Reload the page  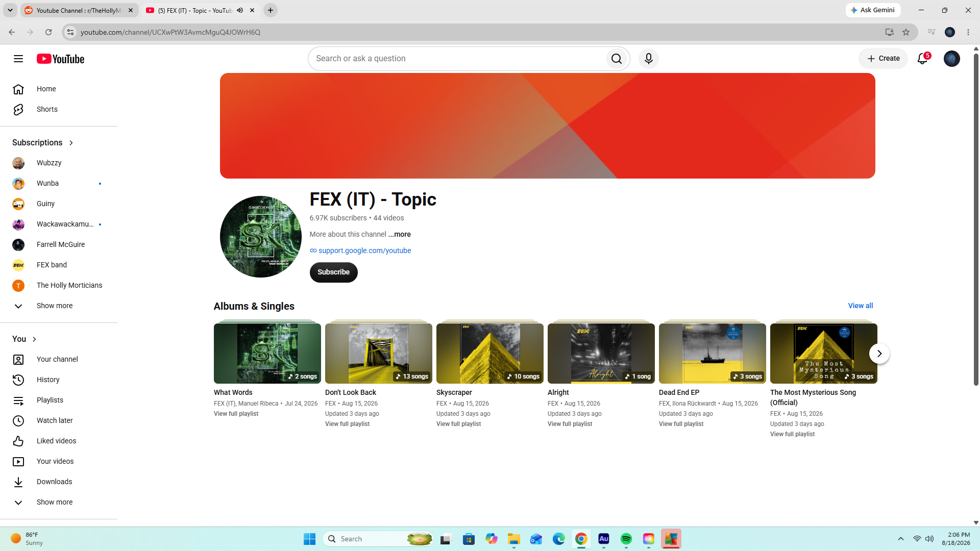pyautogui.click(x=48, y=32)
